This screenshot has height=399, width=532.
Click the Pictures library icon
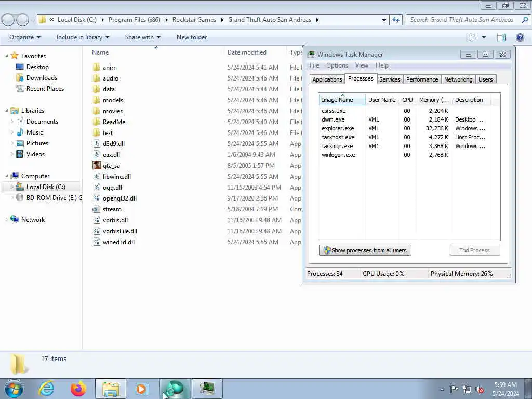pyautogui.click(x=20, y=143)
